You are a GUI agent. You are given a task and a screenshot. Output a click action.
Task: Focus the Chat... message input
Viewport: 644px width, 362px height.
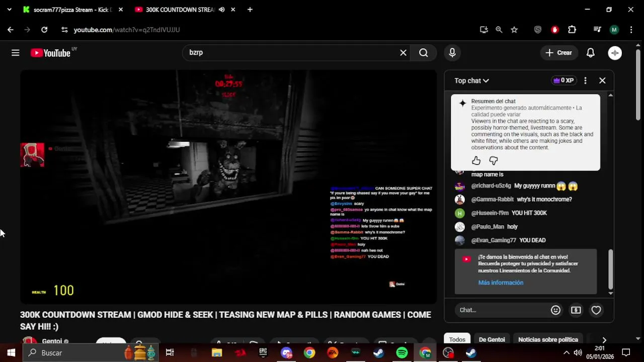(x=501, y=310)
